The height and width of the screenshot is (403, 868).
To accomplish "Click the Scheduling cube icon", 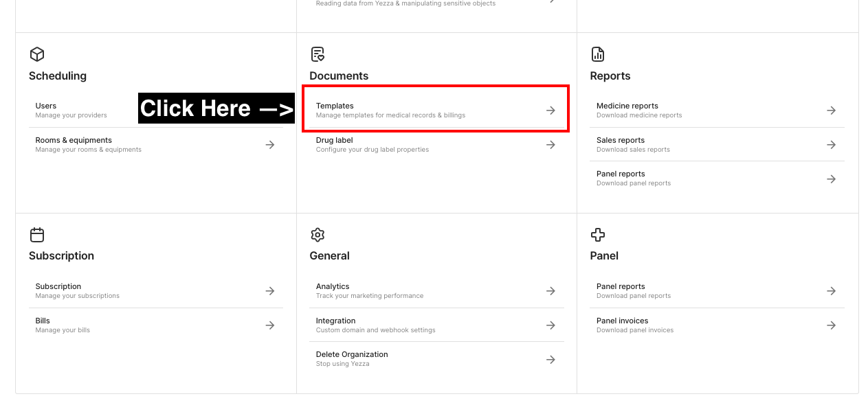I will (x=36, y=54).
